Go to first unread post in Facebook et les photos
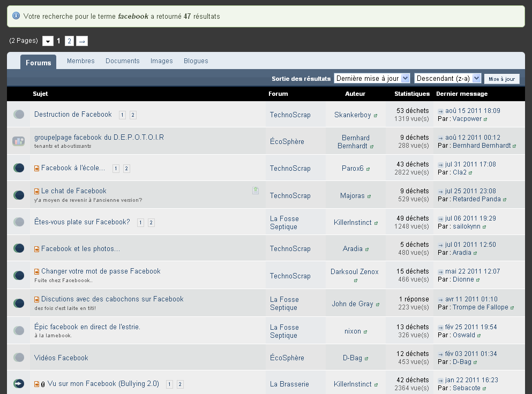The image size is (532, 394). (x=36, y=249)
